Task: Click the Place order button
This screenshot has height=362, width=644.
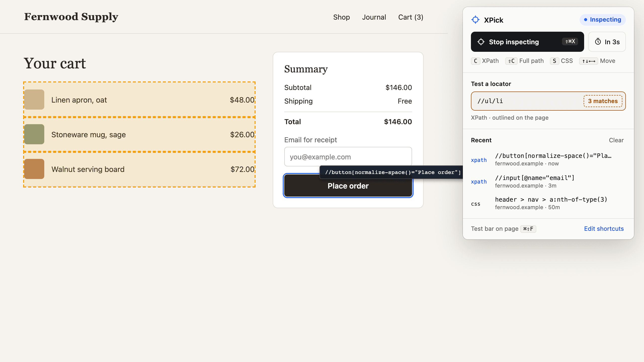Action: pyautogui.click(x=348, y=186)
